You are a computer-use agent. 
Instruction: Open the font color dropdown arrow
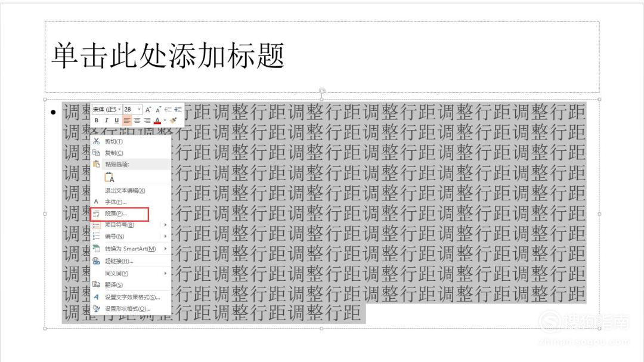pos(165,120)
